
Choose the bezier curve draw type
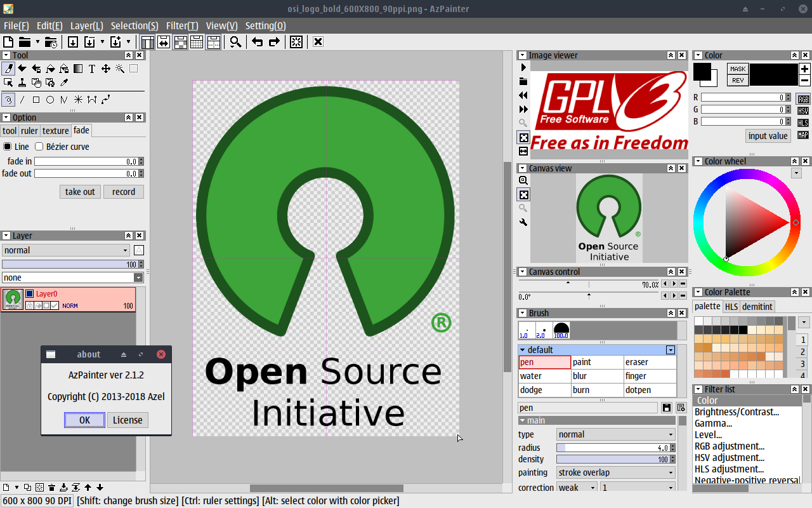(x=106, y=100)
